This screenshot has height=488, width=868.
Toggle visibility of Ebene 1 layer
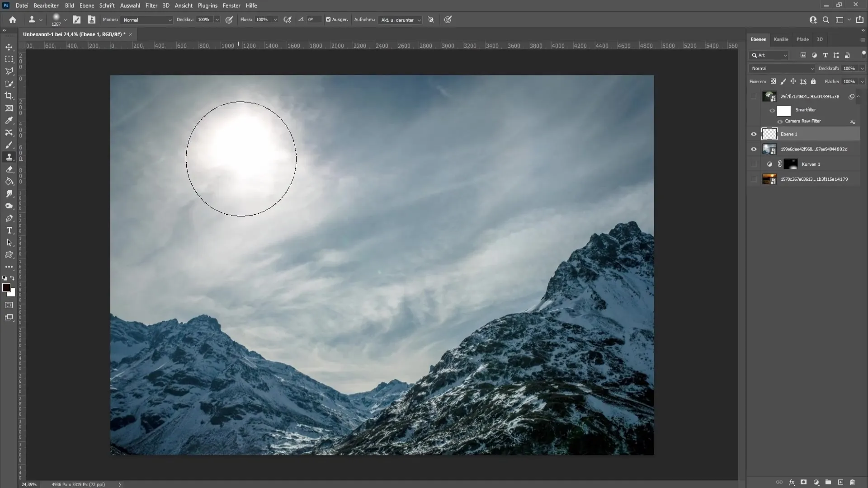point(754,134)
